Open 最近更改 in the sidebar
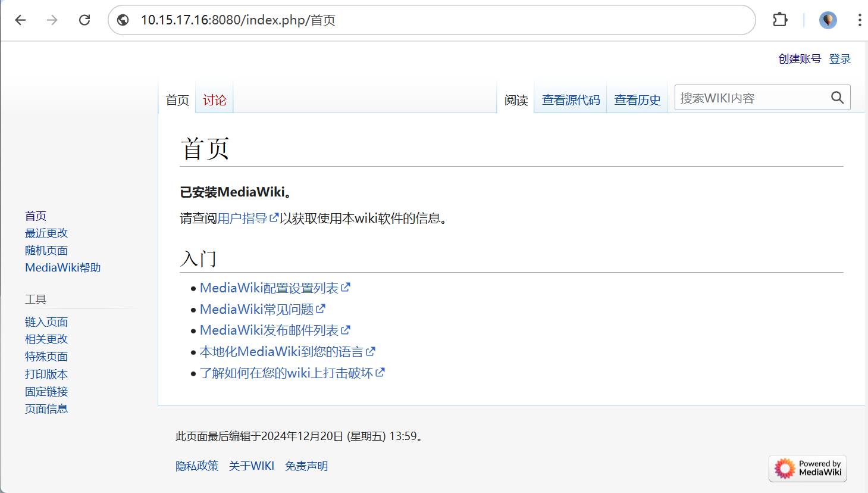The image size is (868, 493). [46, 233]
